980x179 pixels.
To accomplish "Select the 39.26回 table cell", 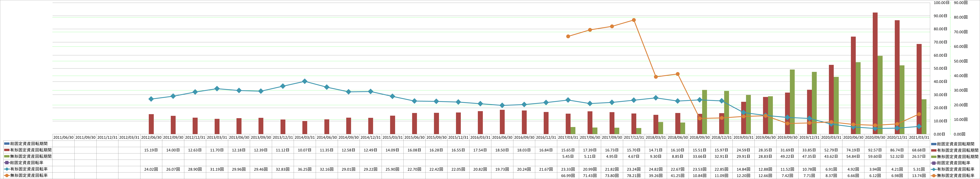I will pos(656,175).
